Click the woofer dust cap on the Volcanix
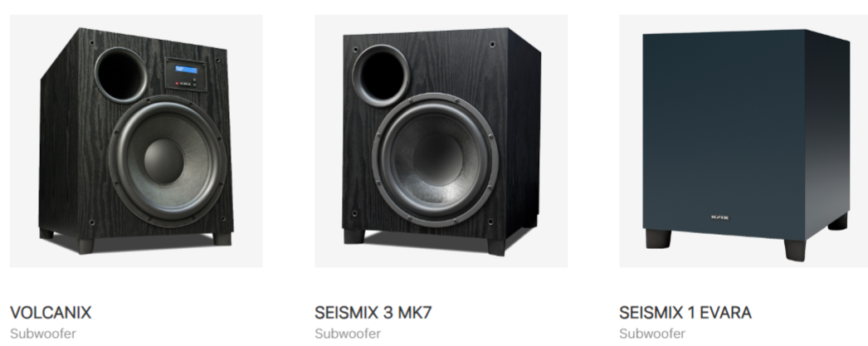The image size is (868, 346). click(163, 161)
